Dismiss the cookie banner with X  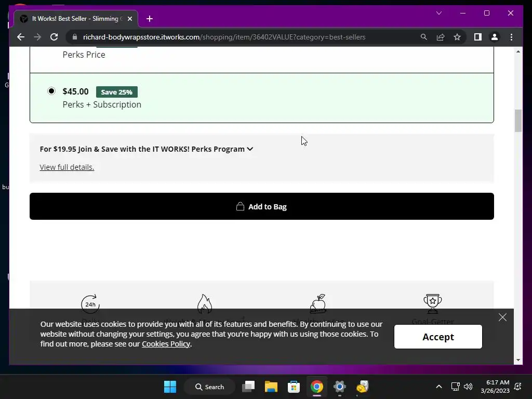(502, 317)
